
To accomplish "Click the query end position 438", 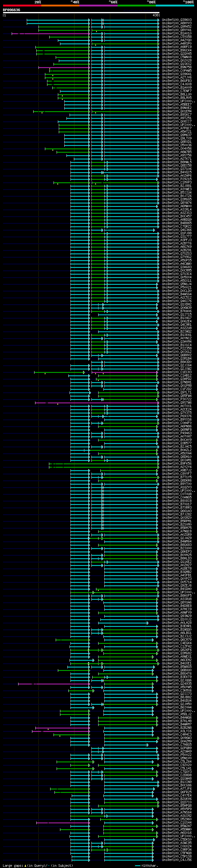I will (155, 15).
